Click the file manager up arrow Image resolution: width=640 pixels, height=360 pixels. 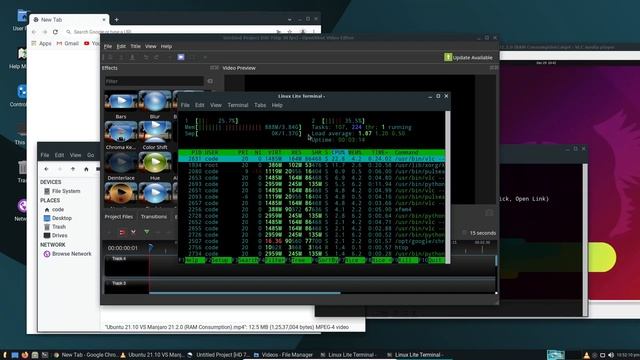(73, 169)
